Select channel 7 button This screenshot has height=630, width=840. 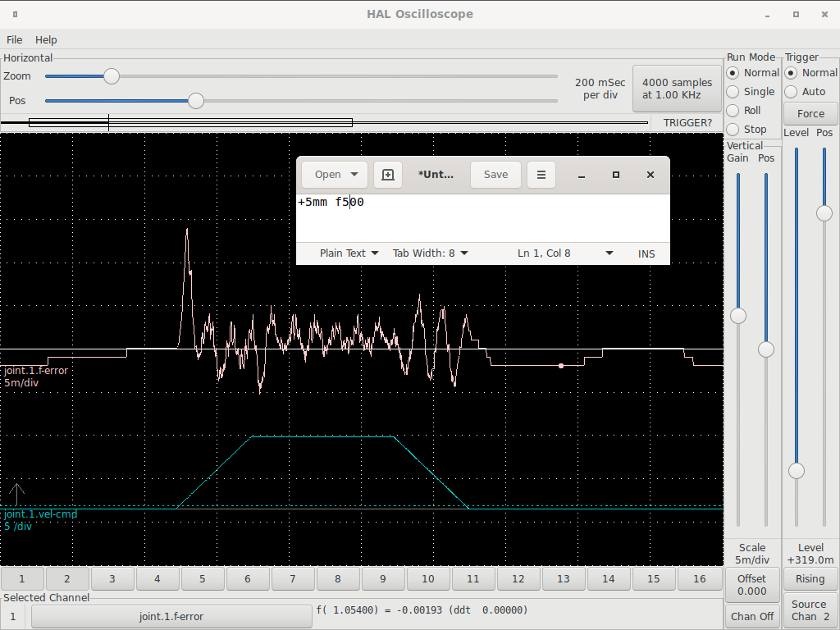click(293, 578)
